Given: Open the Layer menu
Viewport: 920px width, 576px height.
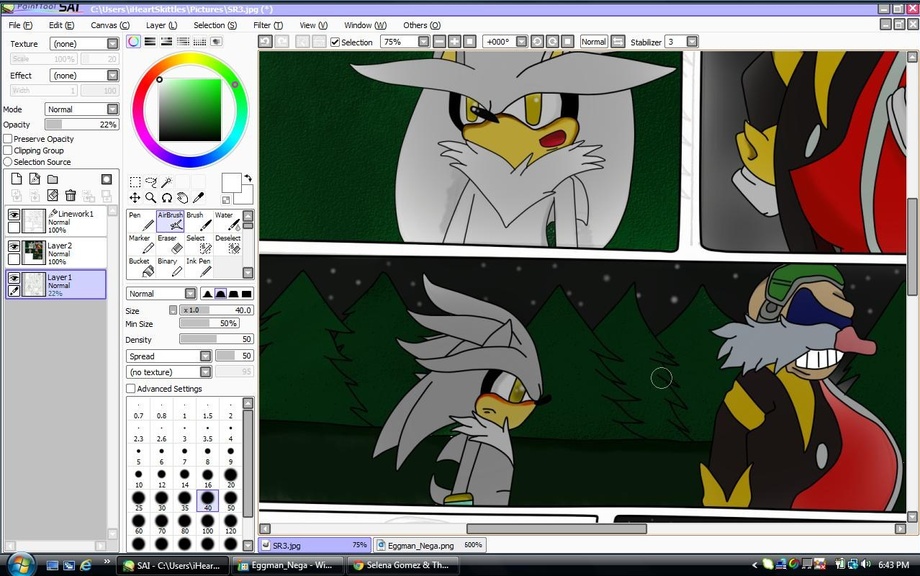Looking at the screenshot, I should click(x=161, y=25).
